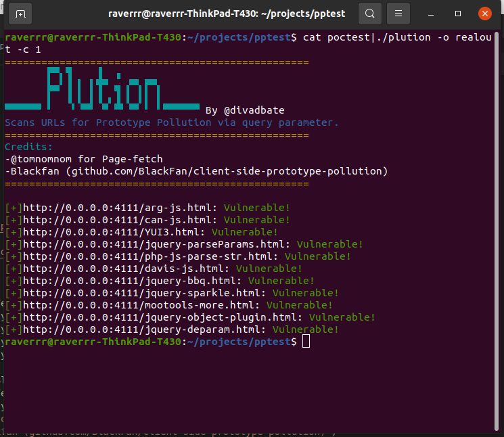Screen dimensions: 504x437
Task: Minimize the terminal window
Action: coord(431,14)
